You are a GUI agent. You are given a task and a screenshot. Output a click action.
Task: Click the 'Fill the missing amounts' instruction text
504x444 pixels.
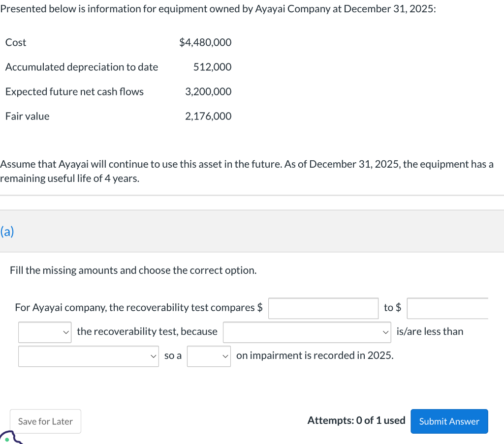point(133,270)
